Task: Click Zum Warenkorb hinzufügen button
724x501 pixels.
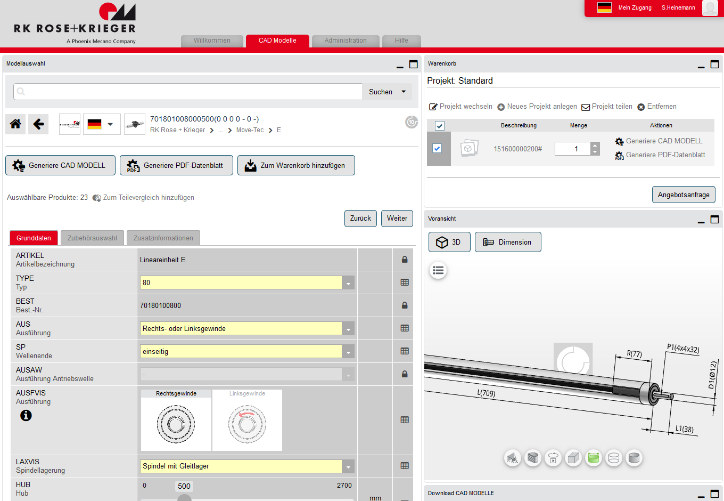Action: pos(296,165)
